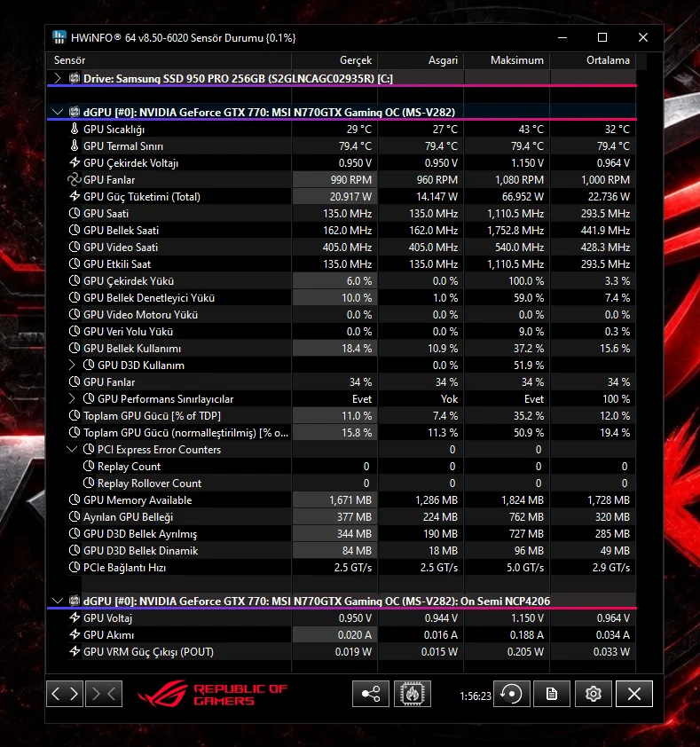Image resolution: width=700 pixels, height=747 pixels.
Task: Click lightning icon of GPU Güç Tüketimi
Action: click(75, 196)
